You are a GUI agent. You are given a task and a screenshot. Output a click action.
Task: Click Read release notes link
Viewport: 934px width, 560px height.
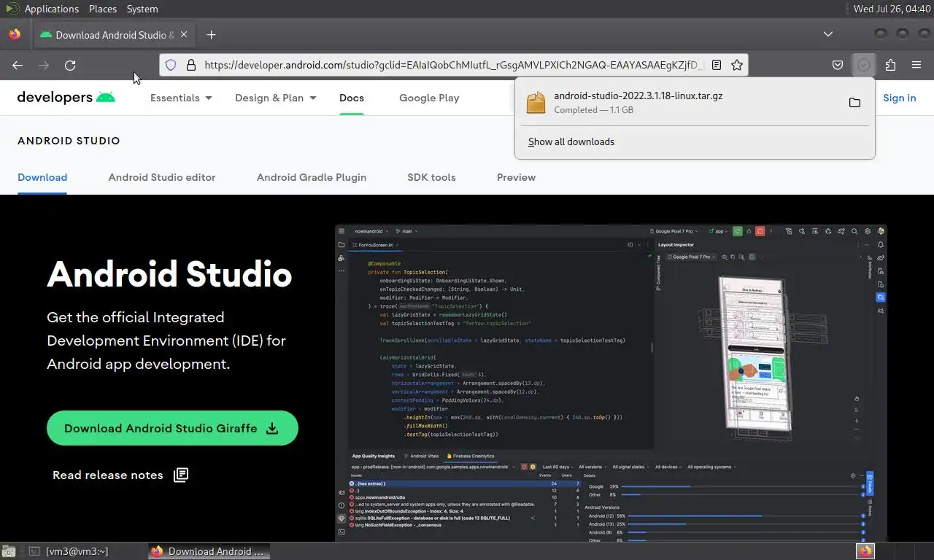point(120,475)
